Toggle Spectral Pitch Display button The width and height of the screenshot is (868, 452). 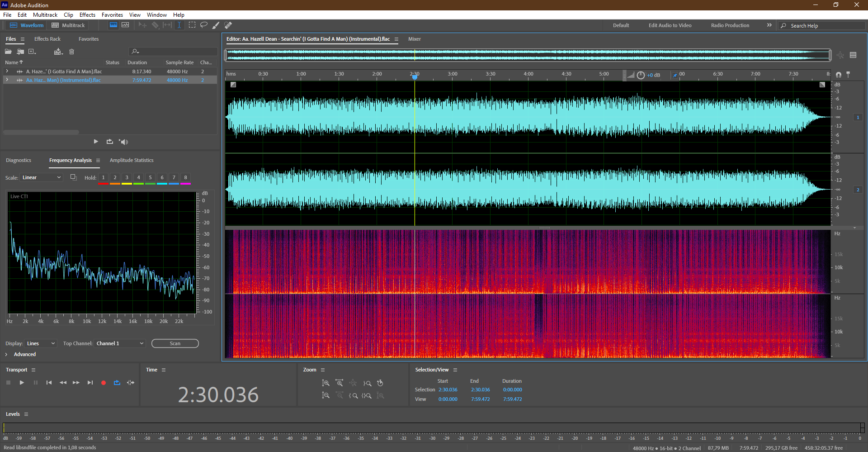[125, 25]
